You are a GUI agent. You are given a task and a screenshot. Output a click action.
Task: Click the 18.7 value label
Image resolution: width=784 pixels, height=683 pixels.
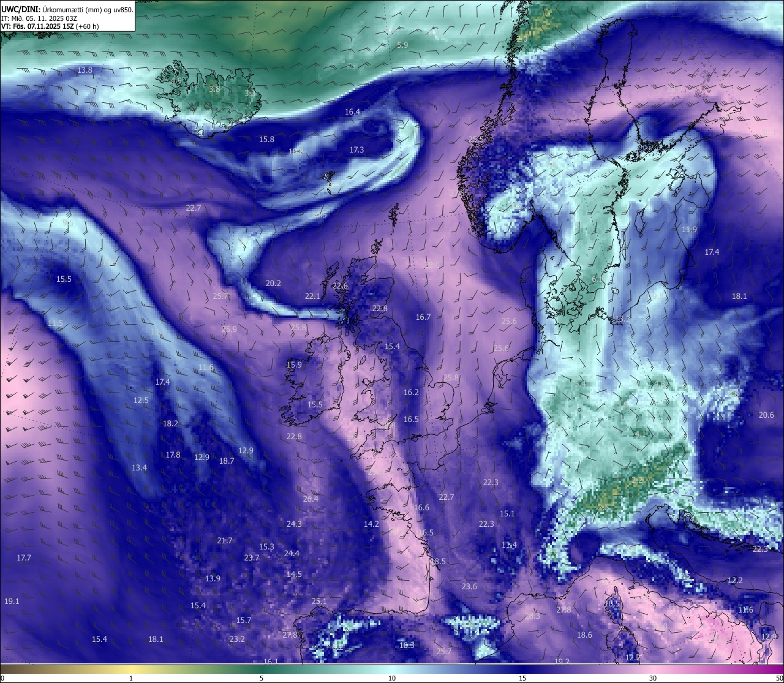(x=227, y=461)
